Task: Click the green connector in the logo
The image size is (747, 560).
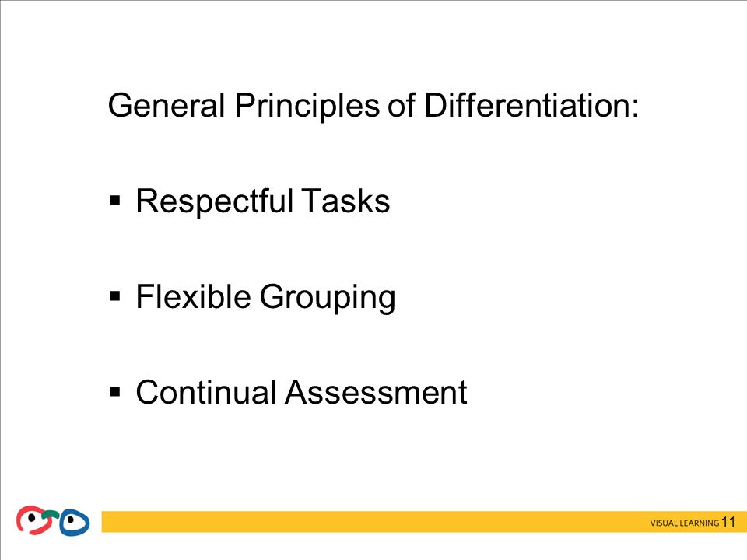Action: (x=51, y=514)
